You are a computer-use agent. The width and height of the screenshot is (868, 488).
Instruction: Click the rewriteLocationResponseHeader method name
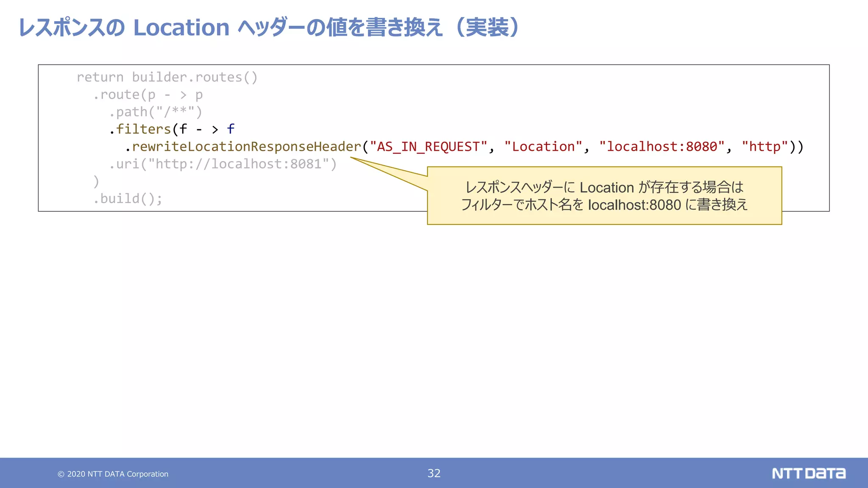tap(246, 147)
